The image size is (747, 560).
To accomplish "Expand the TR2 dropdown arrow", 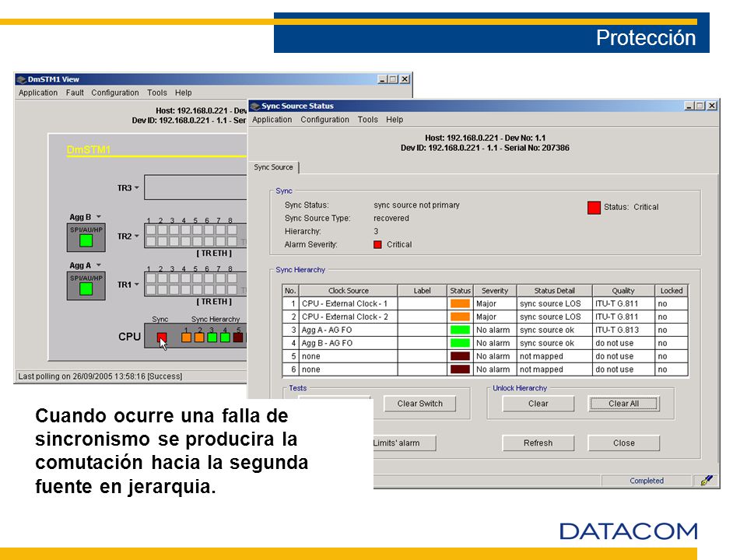I will click(x=137, y=236).
